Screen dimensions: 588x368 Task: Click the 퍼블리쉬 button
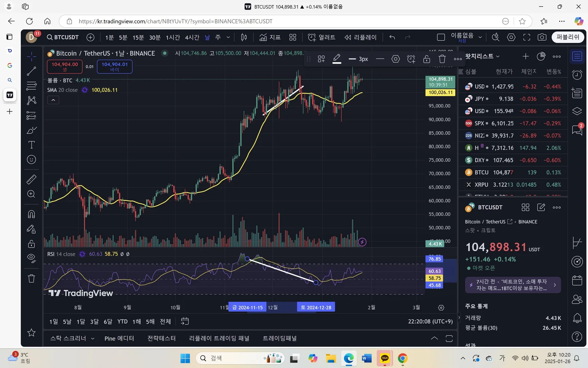[568, 37]
